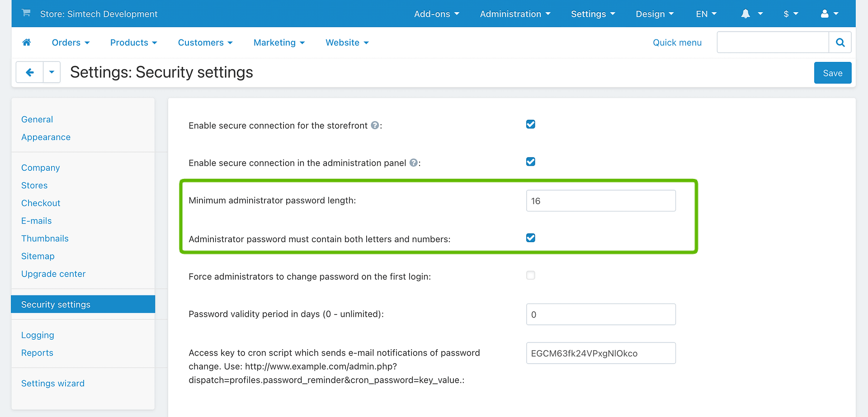Disable secure connection for the storefront

pos(530,124)
